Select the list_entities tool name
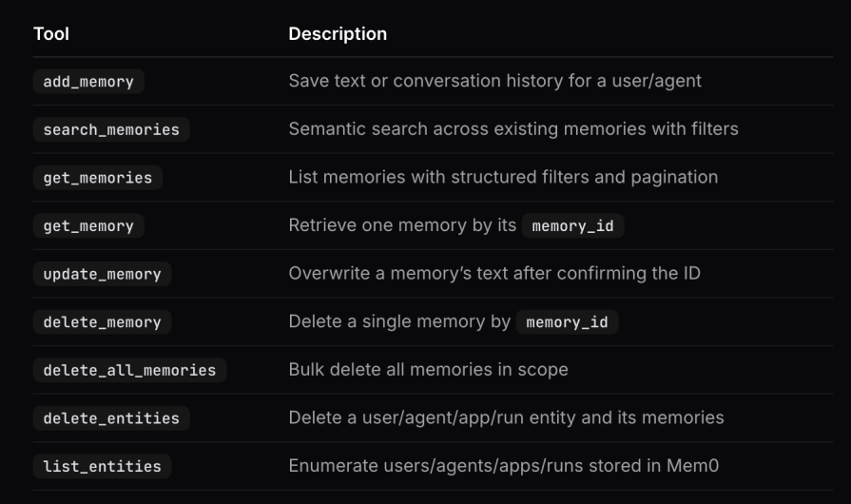The width and height of the screenshot is (851, 504). tap(102, 467)
